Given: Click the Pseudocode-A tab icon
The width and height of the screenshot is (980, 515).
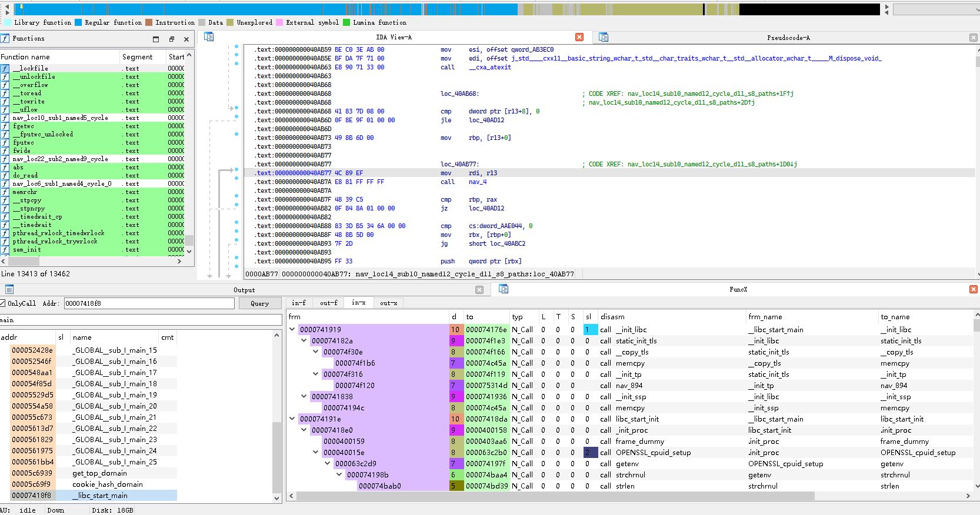Looking at the screenshot, I should (x=603, y=37).
